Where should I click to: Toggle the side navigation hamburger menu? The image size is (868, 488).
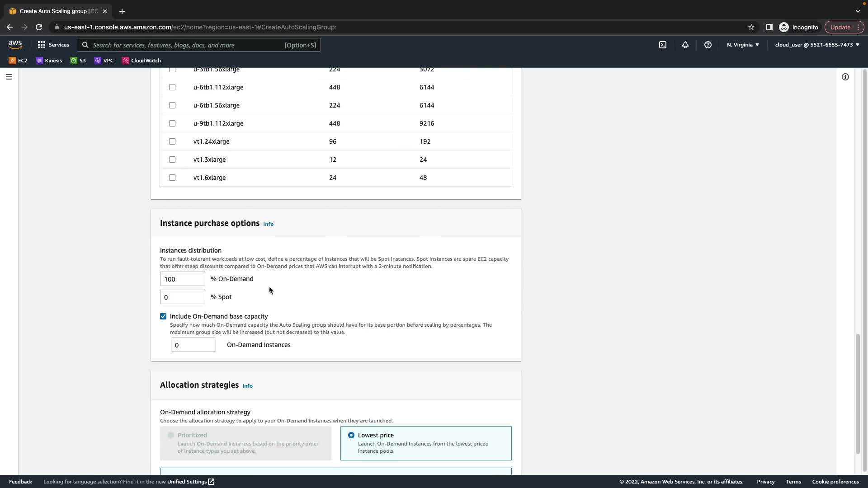click(9, 77)
